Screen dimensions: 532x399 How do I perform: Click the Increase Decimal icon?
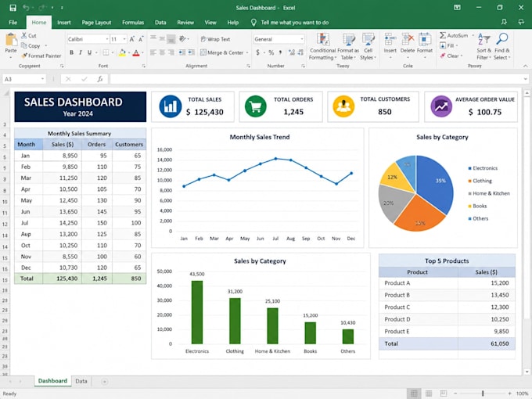point(291,52)
